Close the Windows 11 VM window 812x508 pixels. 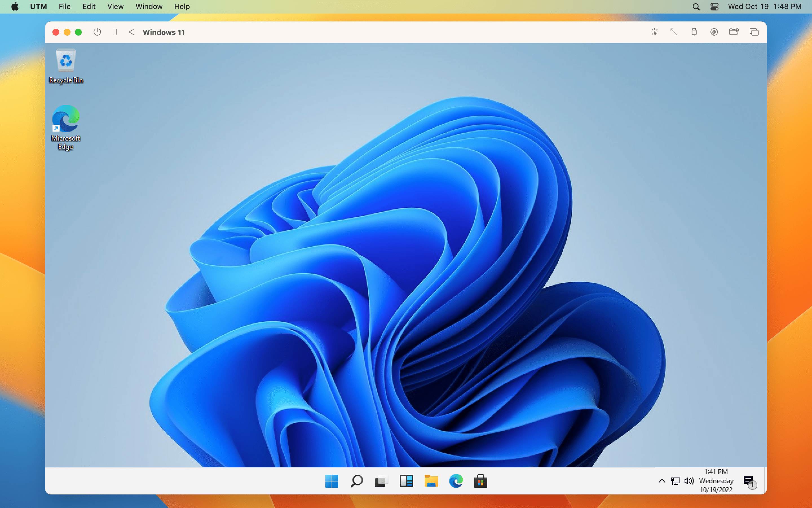point(56,32)
